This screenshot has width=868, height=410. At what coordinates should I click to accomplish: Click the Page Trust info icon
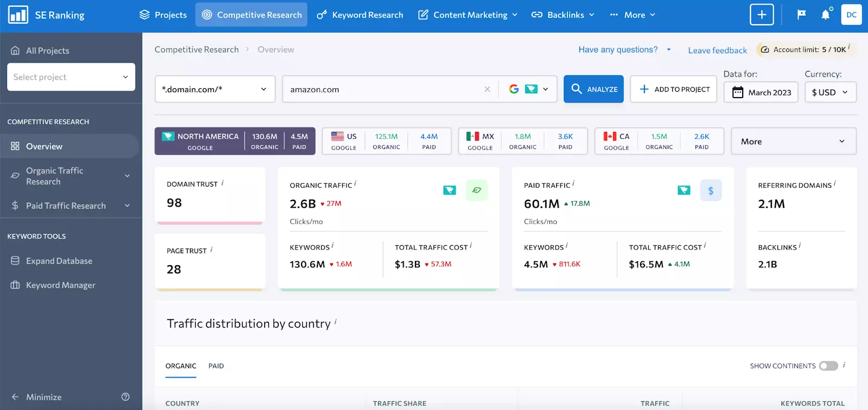212,249
